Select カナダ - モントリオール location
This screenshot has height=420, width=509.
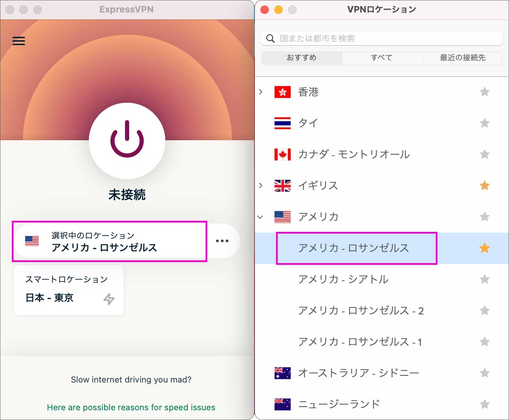382,154
